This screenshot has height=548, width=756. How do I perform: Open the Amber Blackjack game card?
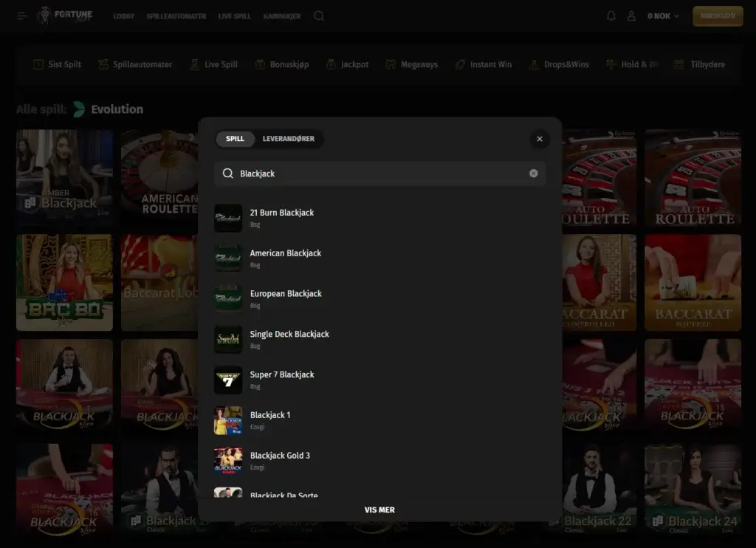pos(65,177)
